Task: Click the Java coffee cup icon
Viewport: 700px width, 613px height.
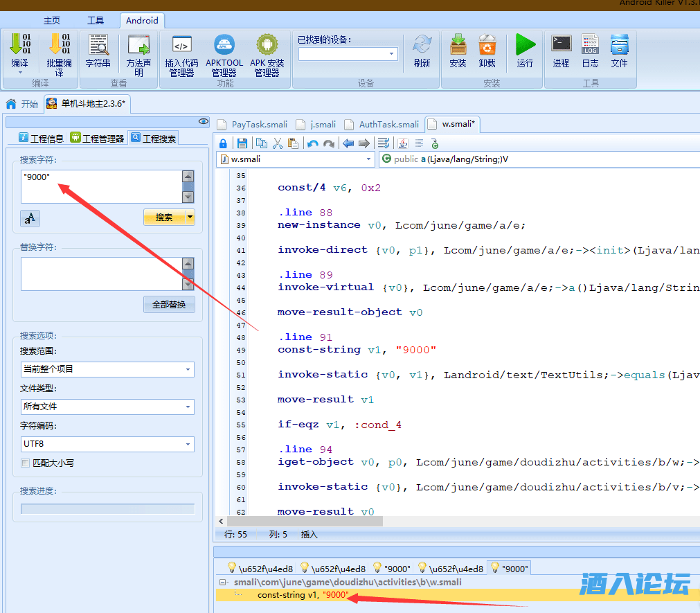Action: (x=403, y=143)
